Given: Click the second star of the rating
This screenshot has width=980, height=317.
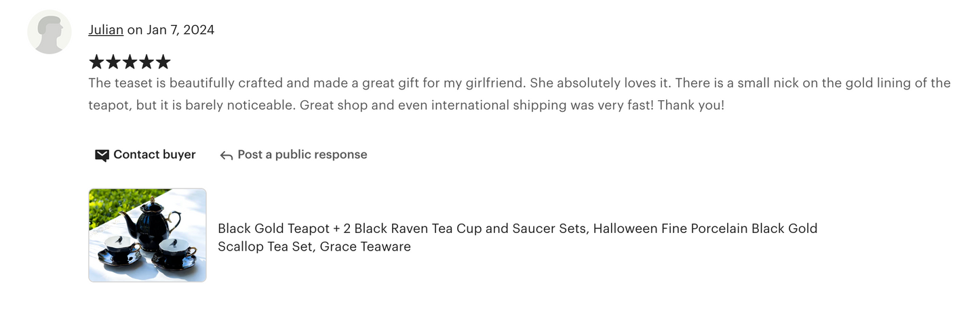Looking at the screenshot, I should pyautogui.click(x=113, y=62).
